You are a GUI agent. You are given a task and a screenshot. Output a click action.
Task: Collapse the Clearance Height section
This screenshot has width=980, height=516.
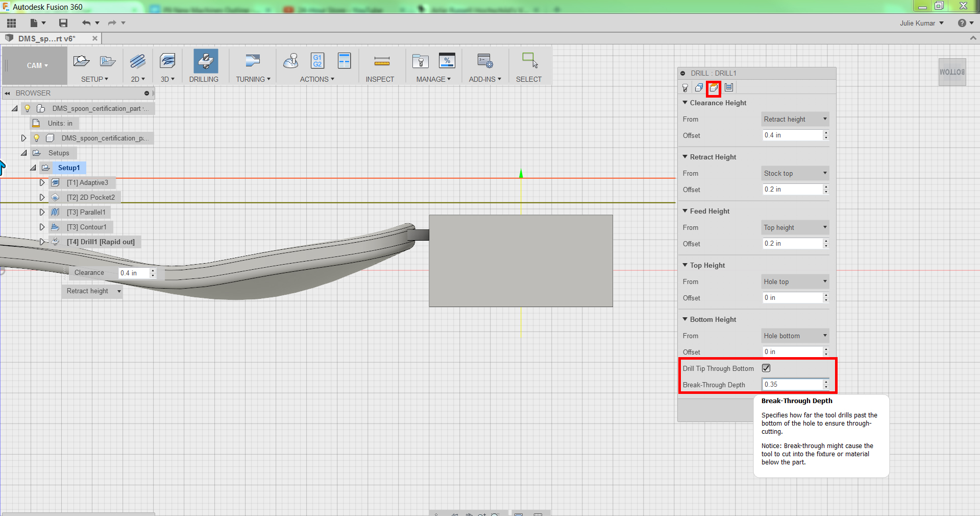coord(685,103)
